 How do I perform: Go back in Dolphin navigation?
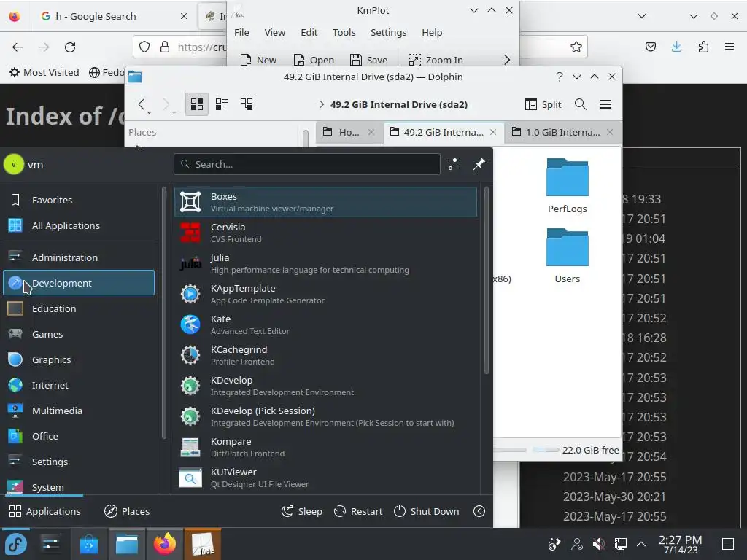(x=142, y=104)
